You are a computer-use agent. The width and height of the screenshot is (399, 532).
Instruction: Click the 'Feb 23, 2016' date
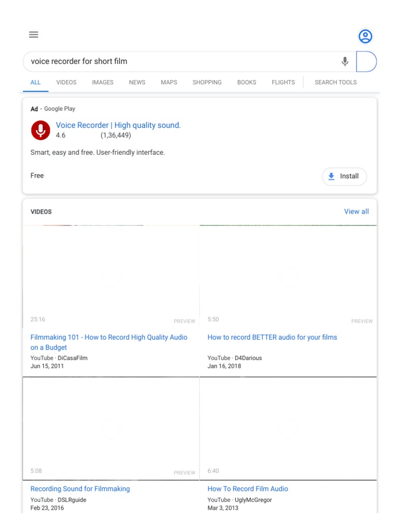[x=47, y=508]
